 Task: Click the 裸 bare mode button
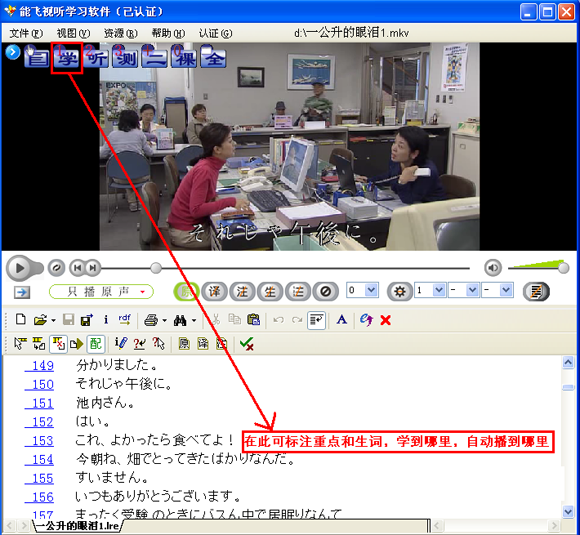[x=184, y=58]
